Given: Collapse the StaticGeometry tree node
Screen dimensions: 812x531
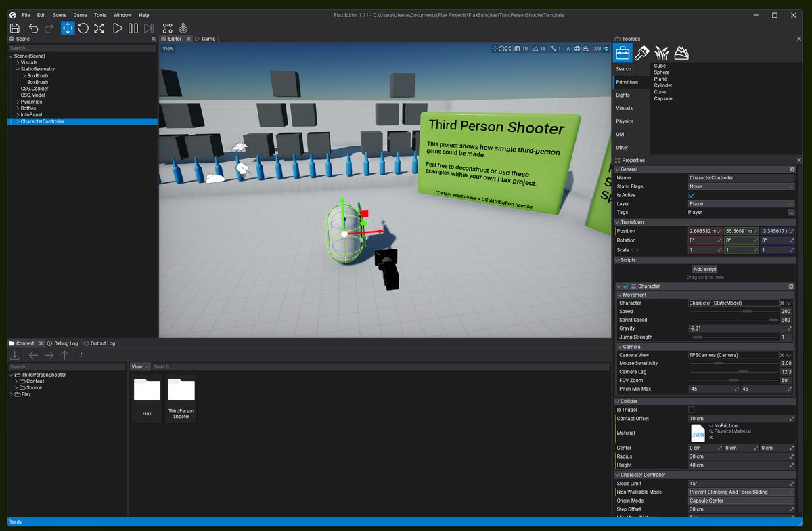Looking at the screenshot, I should click(18, 69).
